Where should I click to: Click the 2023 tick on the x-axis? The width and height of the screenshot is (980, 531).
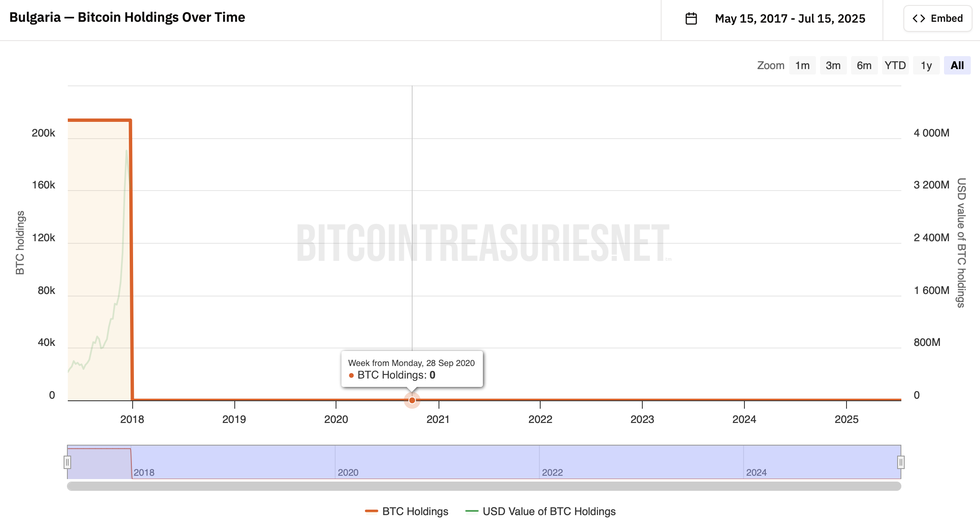pyautogui.click(x=642, y=419)
